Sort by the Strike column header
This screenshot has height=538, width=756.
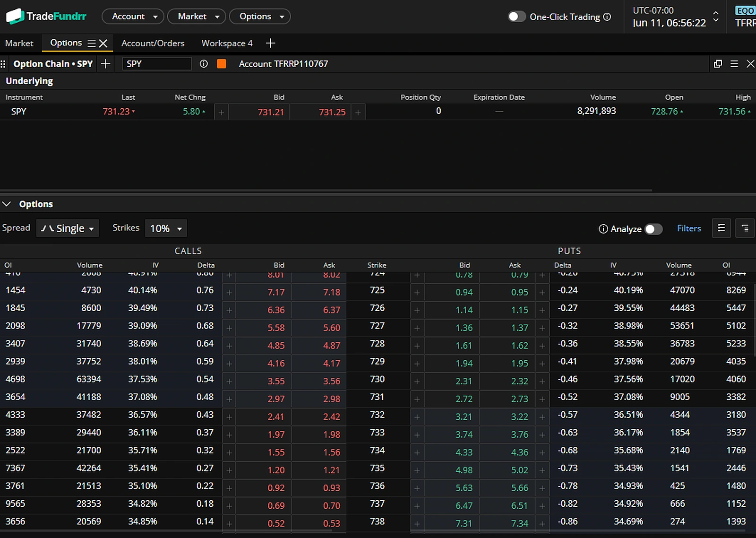point(377,265)
